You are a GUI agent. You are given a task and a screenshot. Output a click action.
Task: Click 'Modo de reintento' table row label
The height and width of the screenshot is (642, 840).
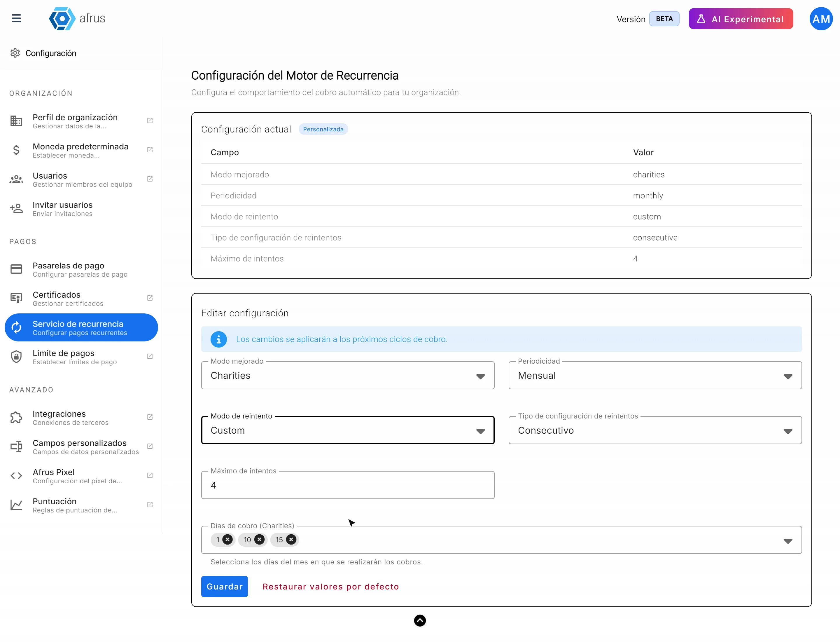point(244,217)
